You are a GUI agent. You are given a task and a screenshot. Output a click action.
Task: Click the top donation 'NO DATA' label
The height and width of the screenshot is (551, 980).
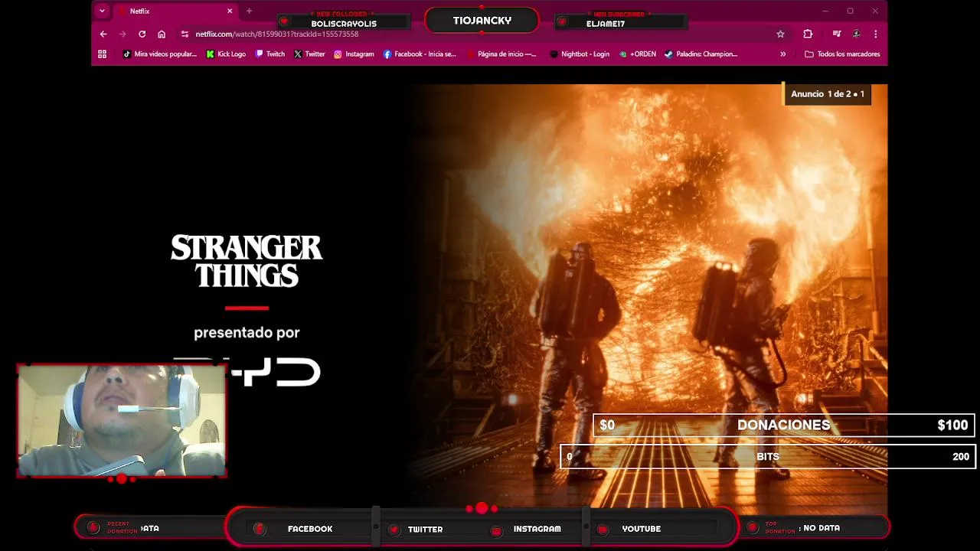(821, 528)
